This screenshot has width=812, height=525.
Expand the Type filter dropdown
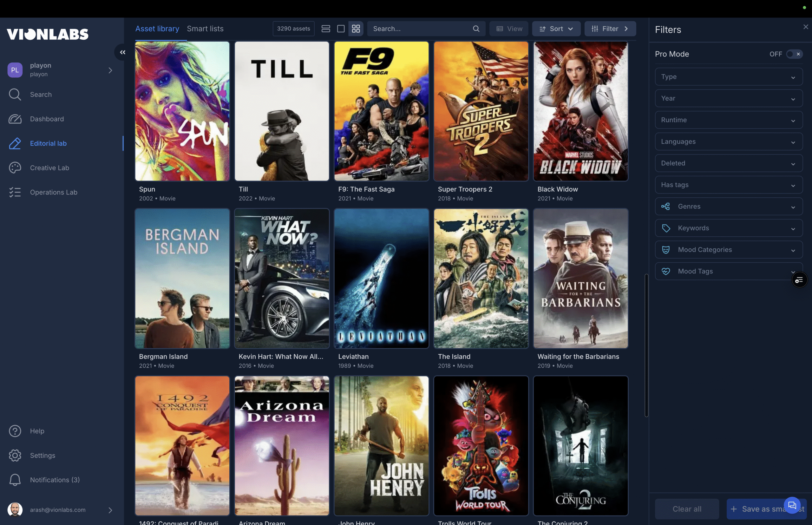click(729, 77)
